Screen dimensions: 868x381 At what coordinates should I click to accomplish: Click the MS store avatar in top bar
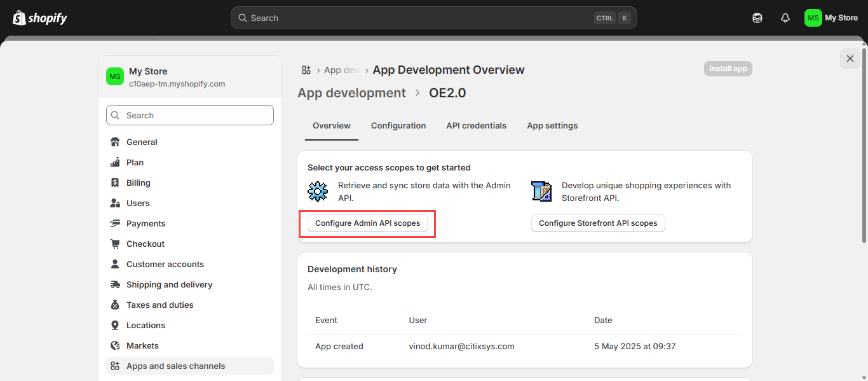pyautogui.click(x=813, y=18)
